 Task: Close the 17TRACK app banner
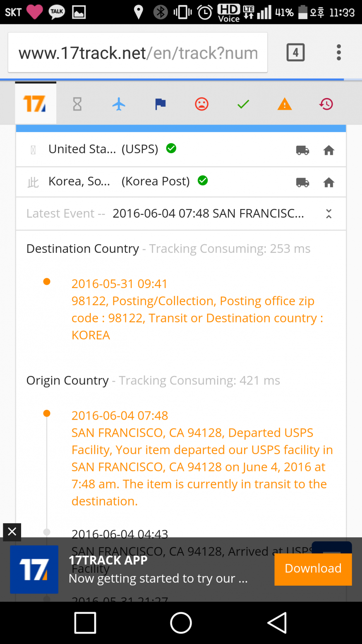12,532
